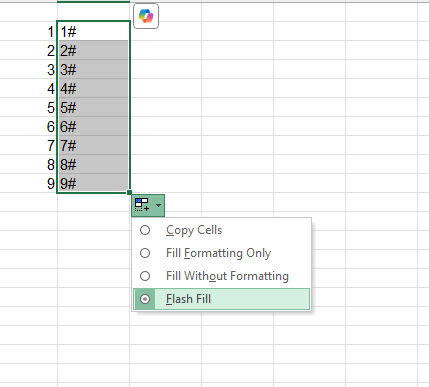
Task: Click the cell with number 6
Action: [29, 126]
